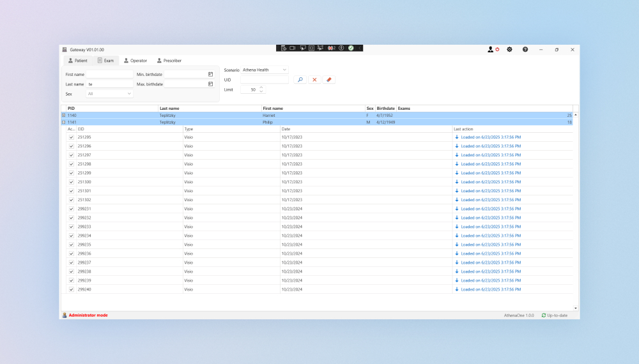
Task: Toggle the checkbox for exam 299238
Action: click(x=72, y=271)
